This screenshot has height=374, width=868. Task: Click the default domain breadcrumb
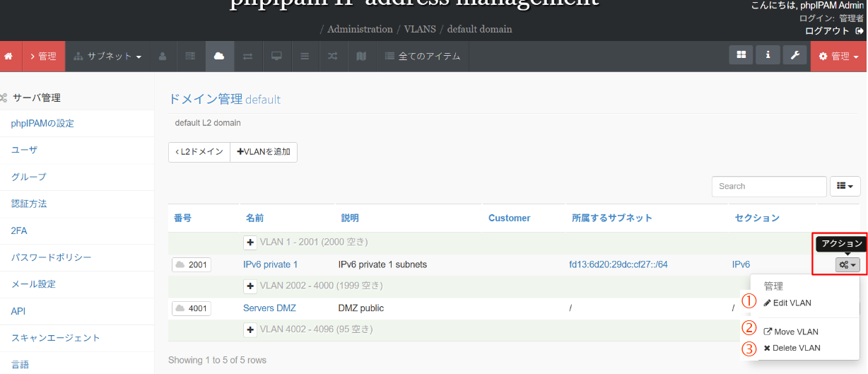[x=479, y=29]
